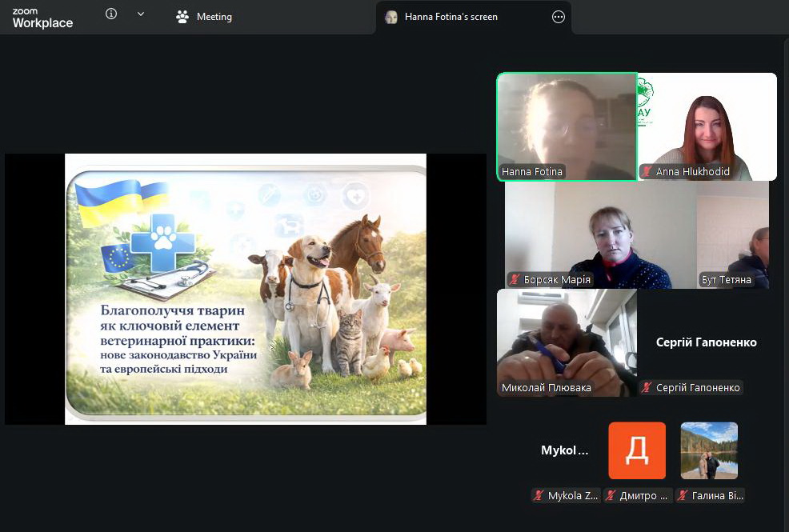Click Сергій Гапоненко's muted mic icon
The height and width of the screenshot is (532, 789).
pyautogui.click(x=647, y=388)
